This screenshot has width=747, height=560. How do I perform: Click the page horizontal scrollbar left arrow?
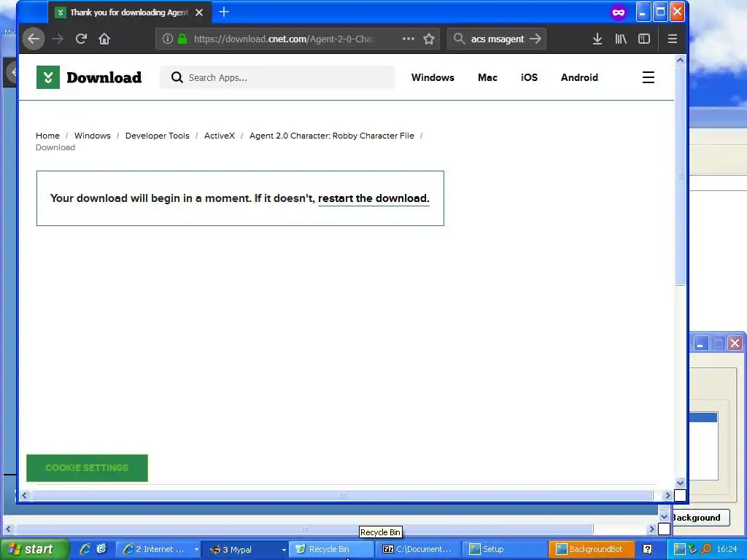[24, 495]
